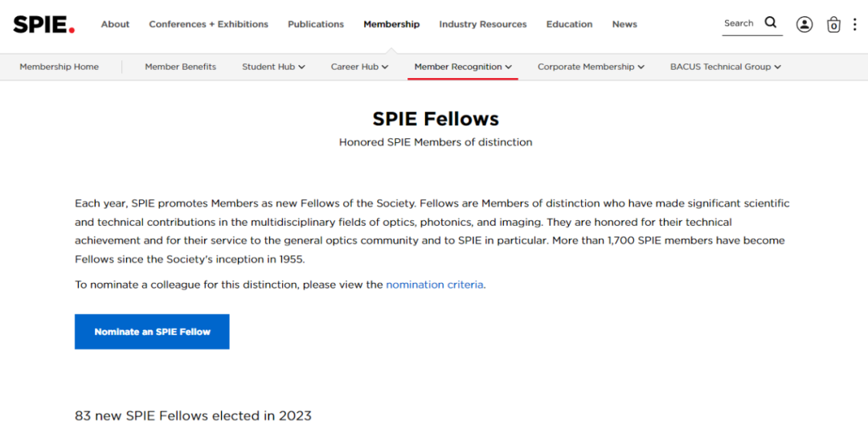Click the SPIE logo
868x426 pixels.
[x=43, y=24]
